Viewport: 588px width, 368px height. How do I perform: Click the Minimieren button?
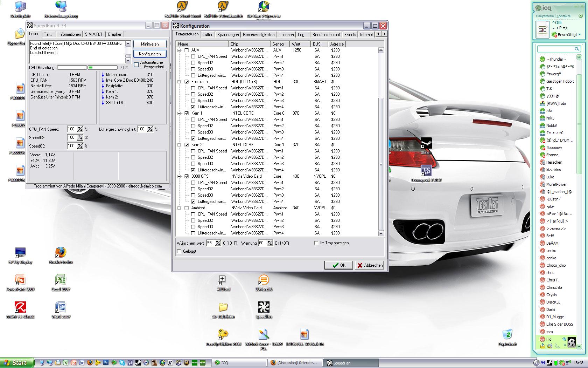(149, 44)
